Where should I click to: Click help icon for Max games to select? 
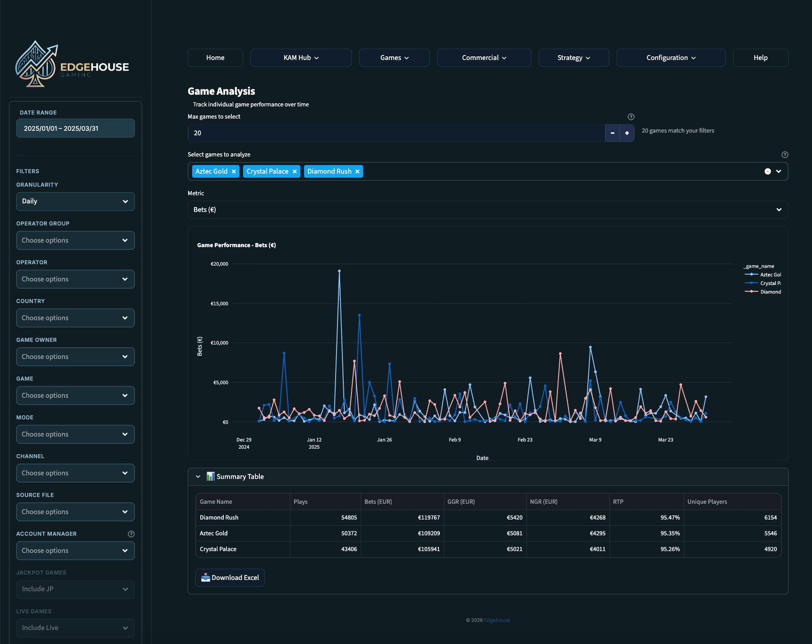point(631,117)
